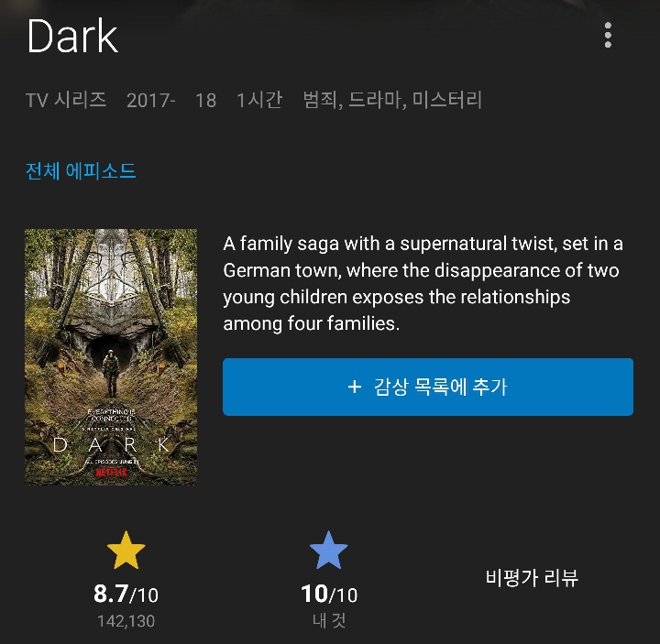Tap the yellow star user rating icon
Screen dimensions: 660x644
click(x=126, y=551)
